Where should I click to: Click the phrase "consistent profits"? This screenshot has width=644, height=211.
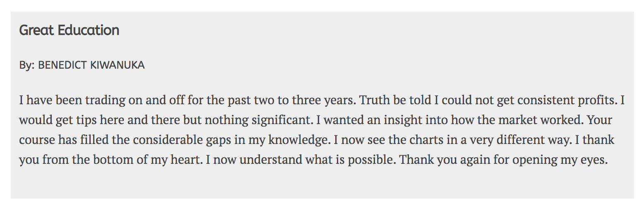point(567,101)
